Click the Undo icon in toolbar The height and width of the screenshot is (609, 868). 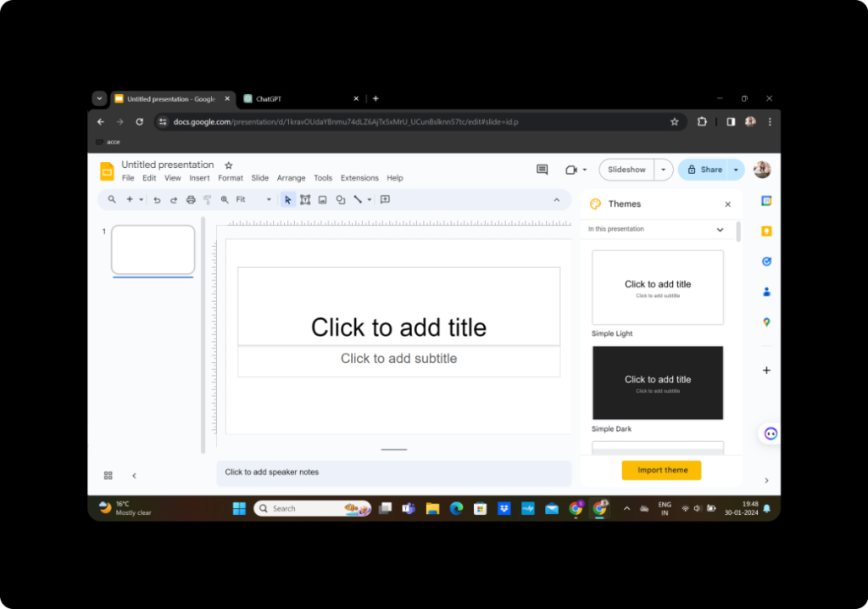157,200
